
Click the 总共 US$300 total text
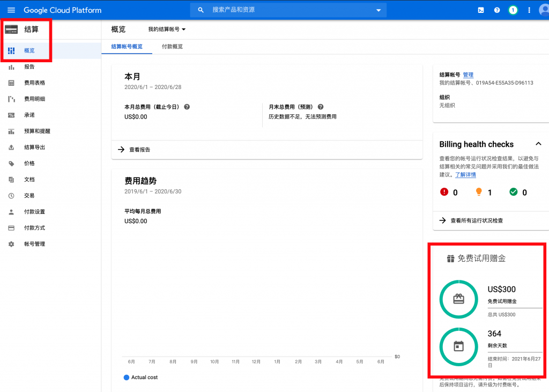tap(501, 315)
